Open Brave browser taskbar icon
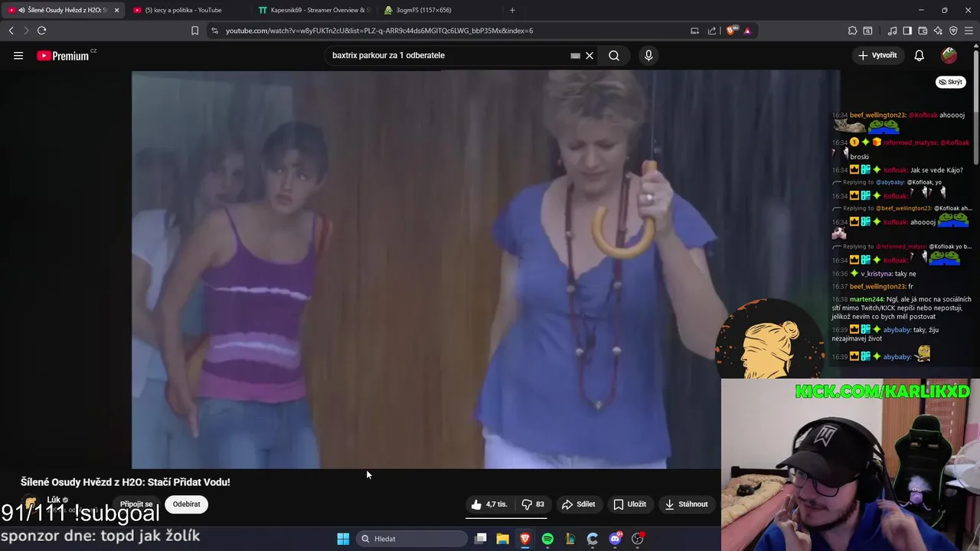Image resolution: width=980 pixels, height=551 pixels. coord(525,539)
